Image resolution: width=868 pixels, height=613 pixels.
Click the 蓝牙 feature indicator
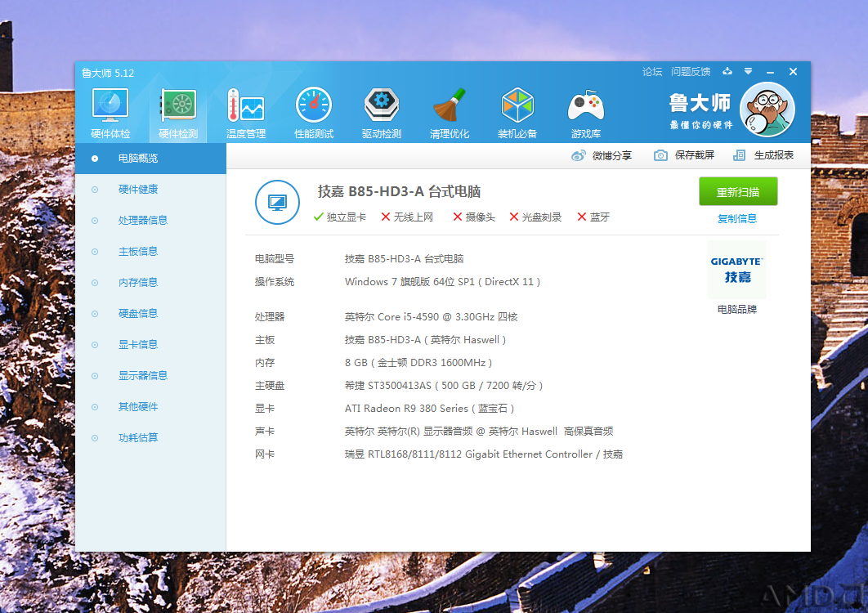pyautogui.click(x=593, y=217)
